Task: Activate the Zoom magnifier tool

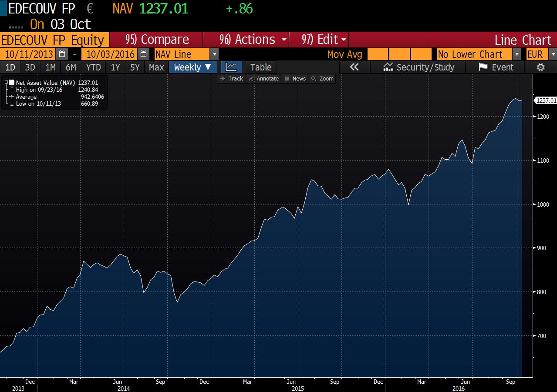Action: [x=322, y=78]
